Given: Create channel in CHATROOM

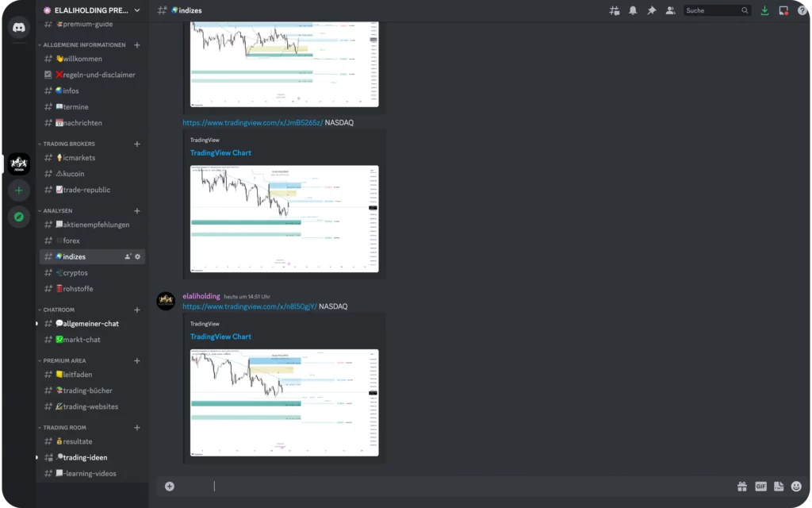Looking at the screenshot, I should coord(137,310).
